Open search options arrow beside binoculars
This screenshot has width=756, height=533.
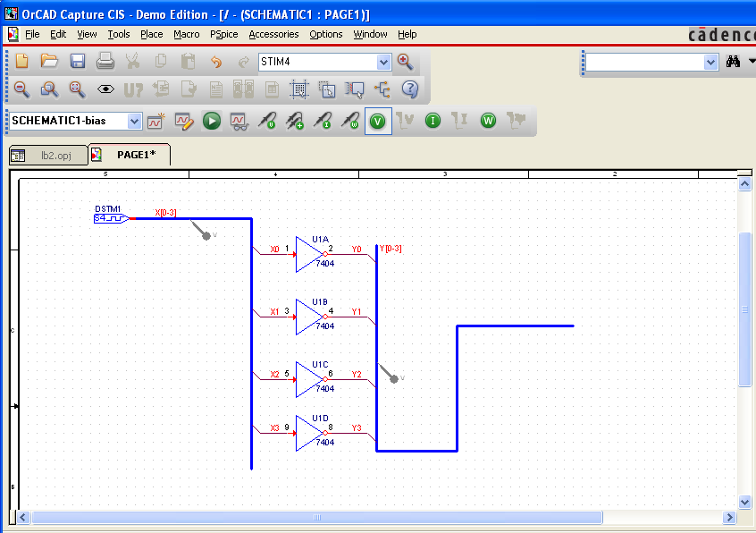click(752, 61)
